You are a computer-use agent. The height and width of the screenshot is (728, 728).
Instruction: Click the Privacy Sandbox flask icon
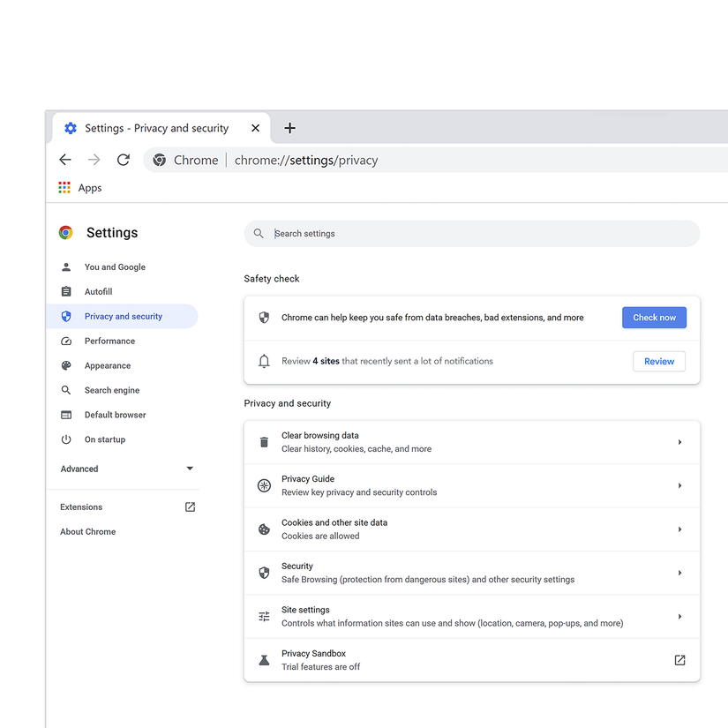click(x=264, y=659)
